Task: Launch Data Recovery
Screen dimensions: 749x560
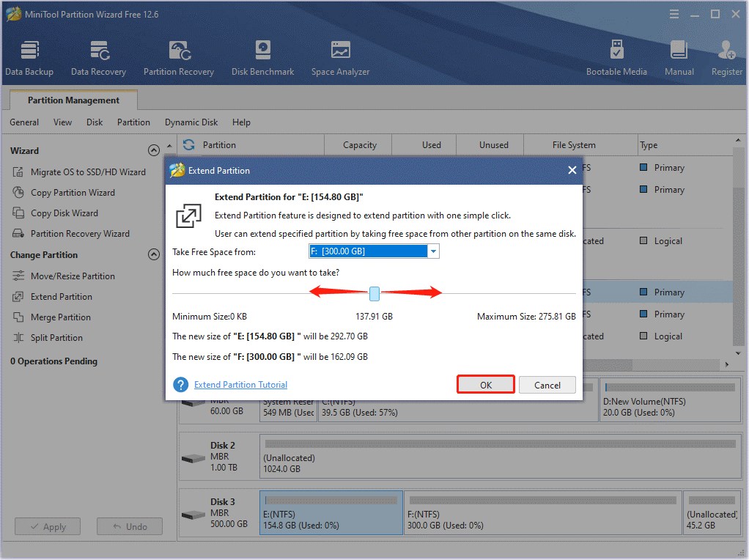Action: click(x=98, y=59)
